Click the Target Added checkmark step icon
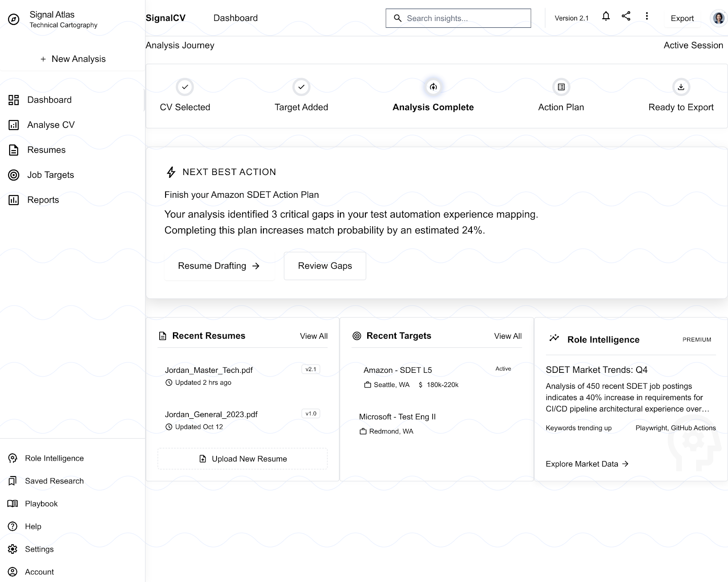This screenshot has width=728, height=582. tap(301, 87)
